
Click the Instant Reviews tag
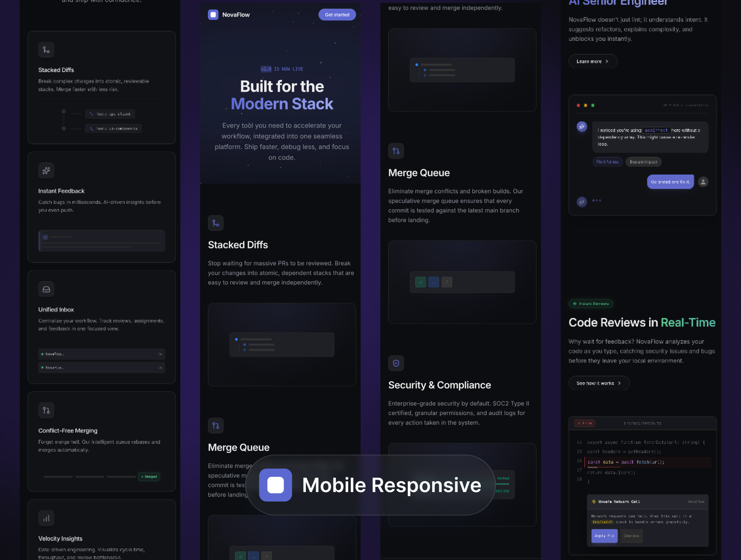pyautogui.click(x=591, y=304)
